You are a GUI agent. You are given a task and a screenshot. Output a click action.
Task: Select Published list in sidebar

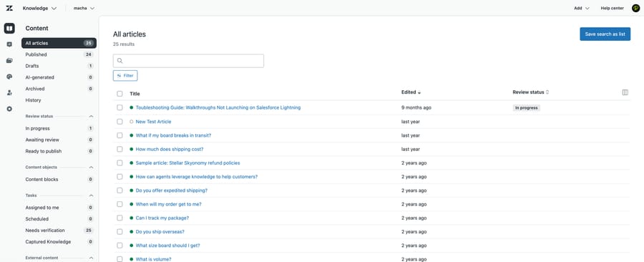pos(59,54)
